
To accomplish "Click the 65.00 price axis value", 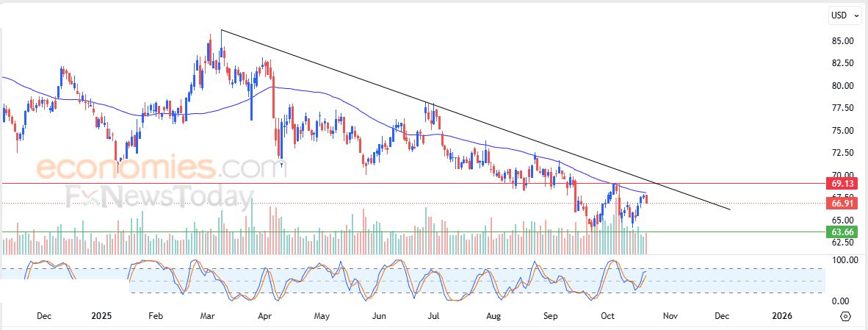I will pos(842,220).
